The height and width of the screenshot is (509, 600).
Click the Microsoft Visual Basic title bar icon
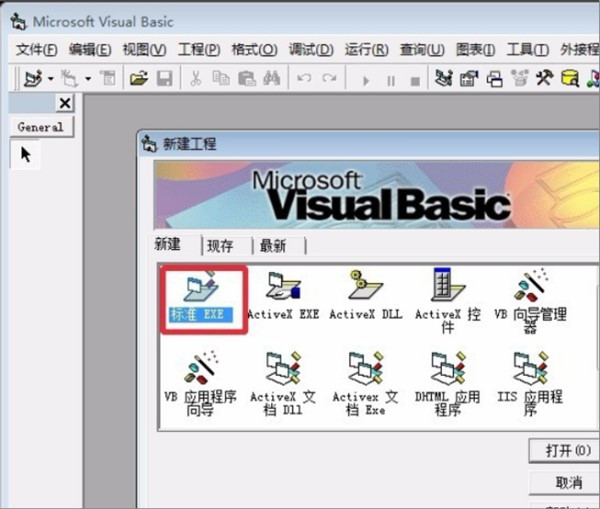pyautogui.click(x=18, y=21)
